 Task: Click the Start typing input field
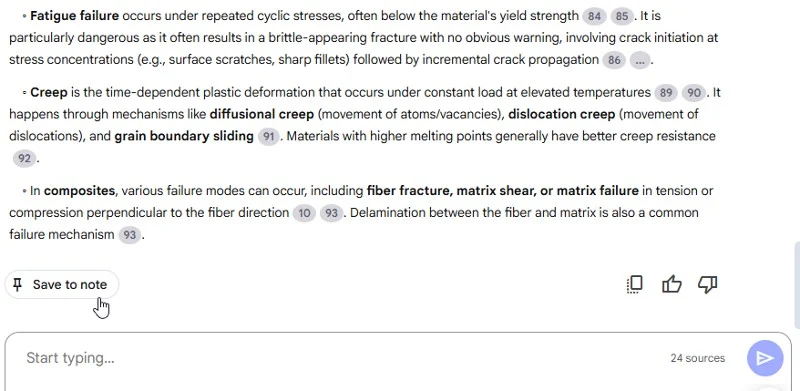[x=337, y=358]
